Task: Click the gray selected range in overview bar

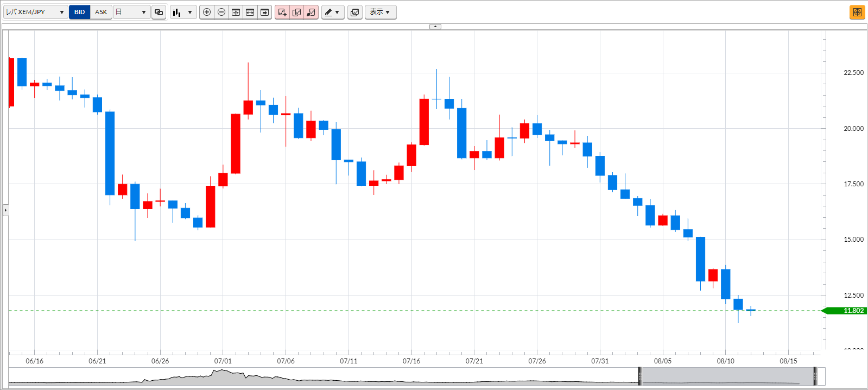Action: (x=727, y=376)
